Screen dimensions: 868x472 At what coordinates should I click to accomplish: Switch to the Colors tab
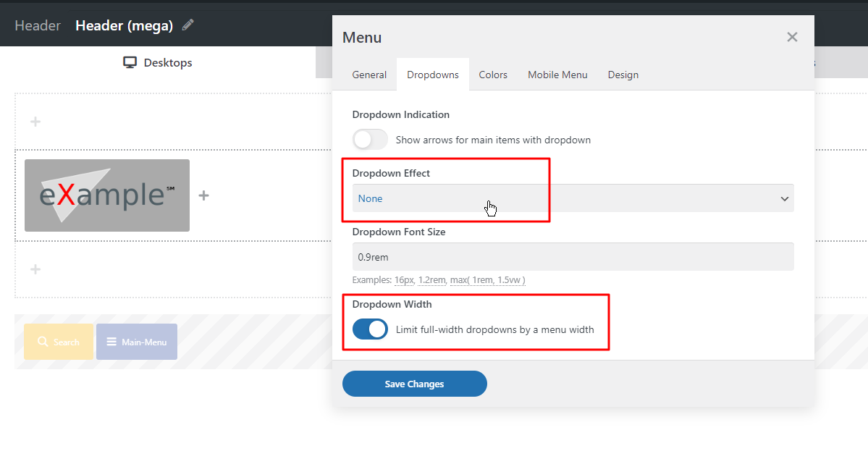[x=493, y=75]
